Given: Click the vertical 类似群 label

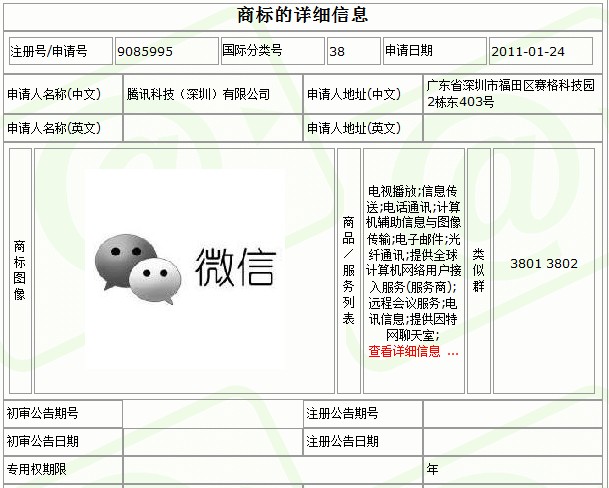Looking at the screenshot, I should click(478, 271).
